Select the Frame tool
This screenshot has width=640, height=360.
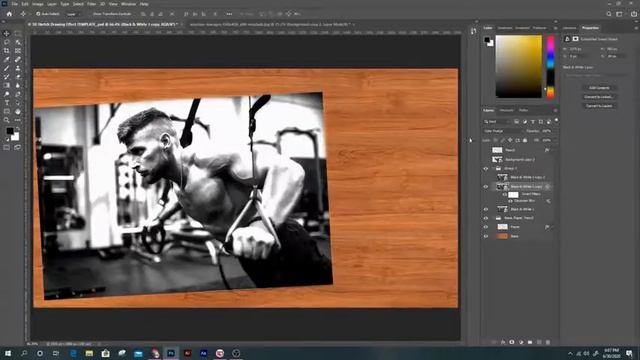pos(18,51)
